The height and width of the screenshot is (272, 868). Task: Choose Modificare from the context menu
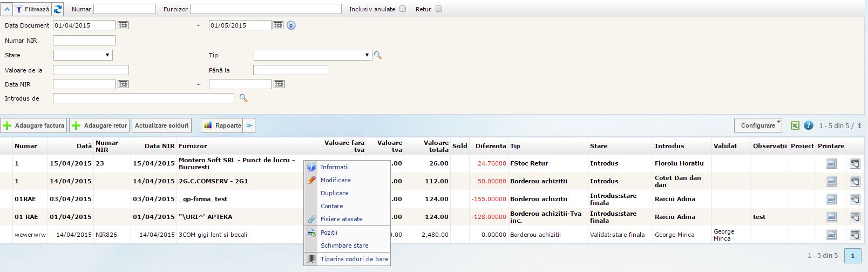[x=335, y=180]
